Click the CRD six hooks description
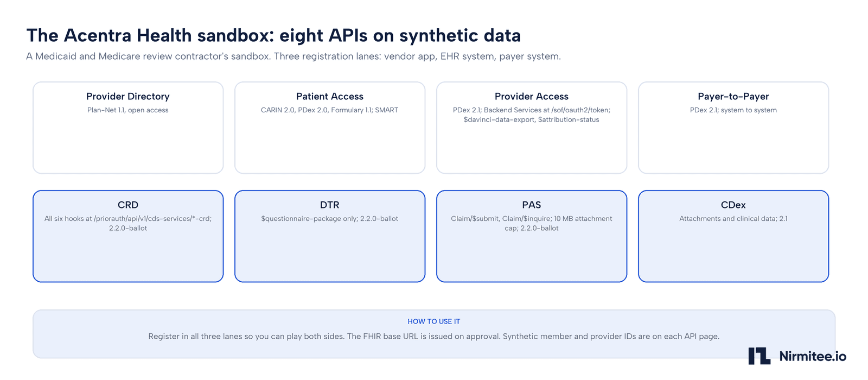868x380 pixels. pos(128,223)
